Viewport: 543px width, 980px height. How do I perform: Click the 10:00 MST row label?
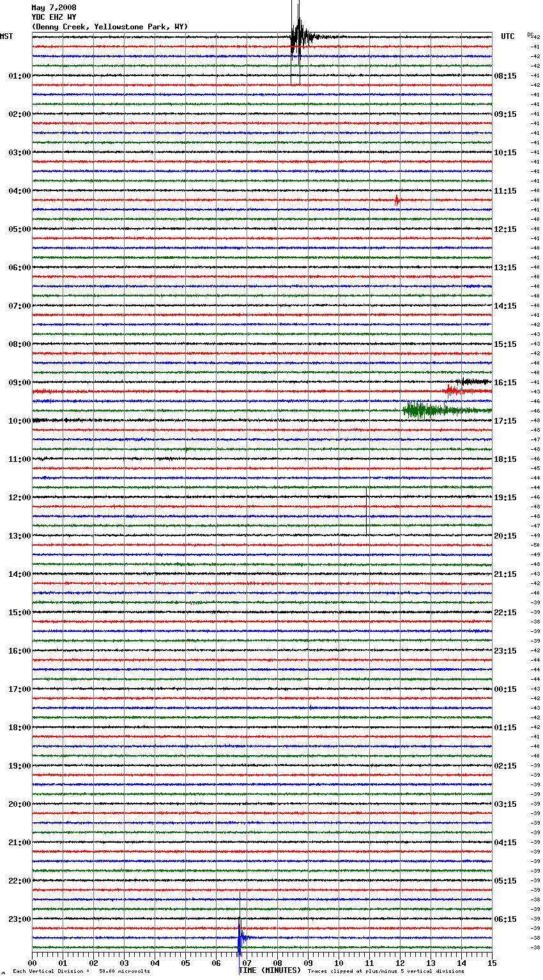[19, 421]
